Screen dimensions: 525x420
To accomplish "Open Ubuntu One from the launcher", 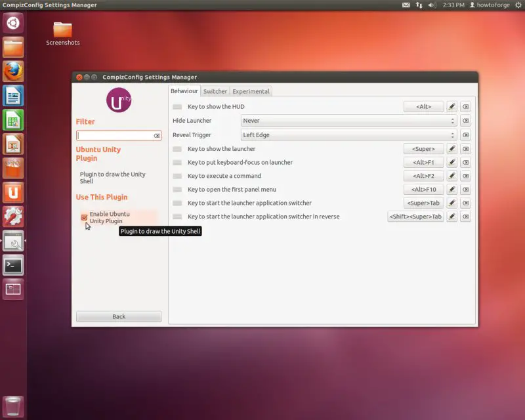I will point(13,192).
